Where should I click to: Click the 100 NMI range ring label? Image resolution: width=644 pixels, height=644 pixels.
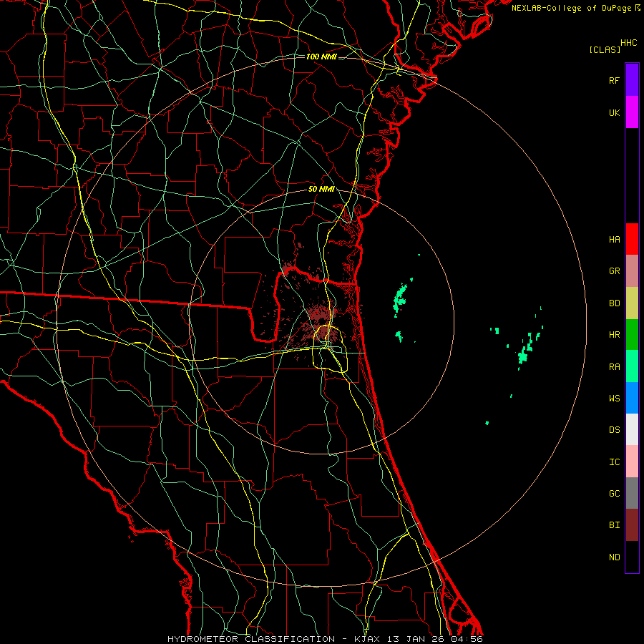[321, 57]
